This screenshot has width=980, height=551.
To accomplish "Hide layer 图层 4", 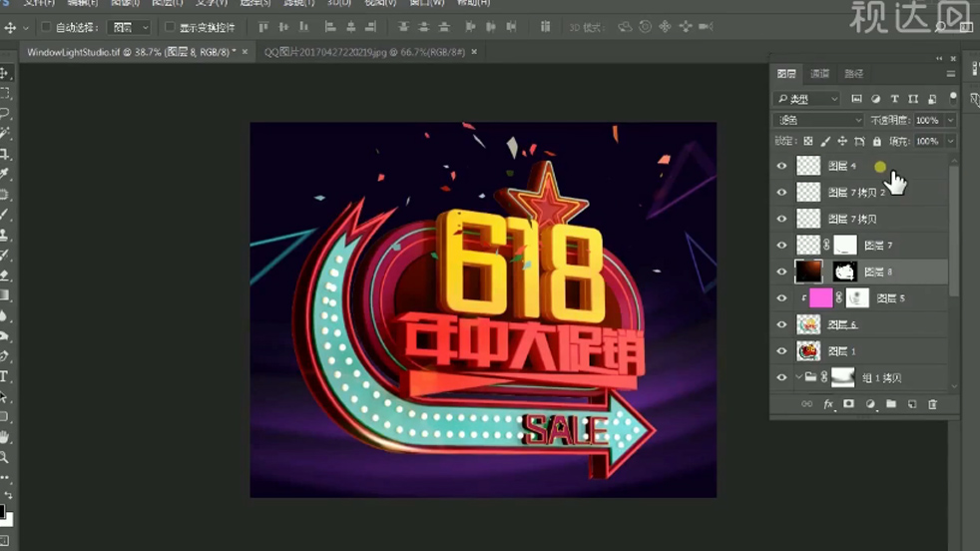I will click(781, 166).
